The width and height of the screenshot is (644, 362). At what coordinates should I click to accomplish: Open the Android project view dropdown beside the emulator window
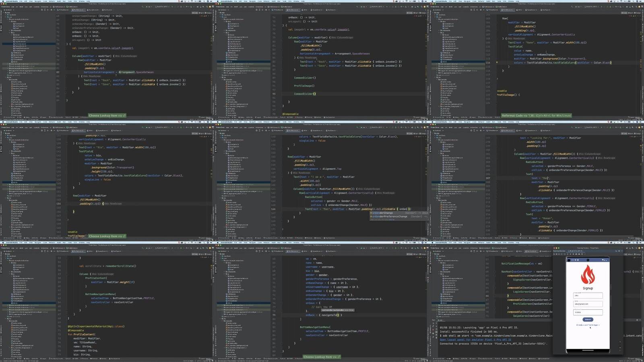click(438, 251)
